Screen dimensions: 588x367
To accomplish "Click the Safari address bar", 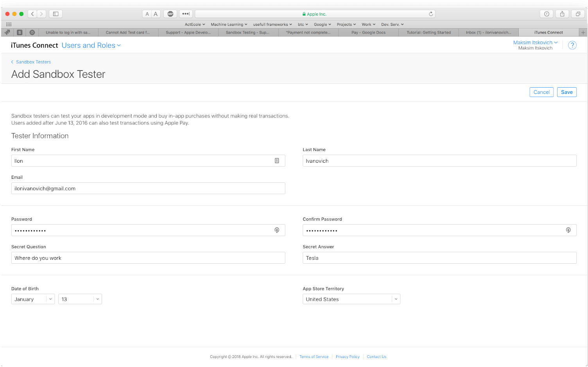I will click(x=315, y=14).
